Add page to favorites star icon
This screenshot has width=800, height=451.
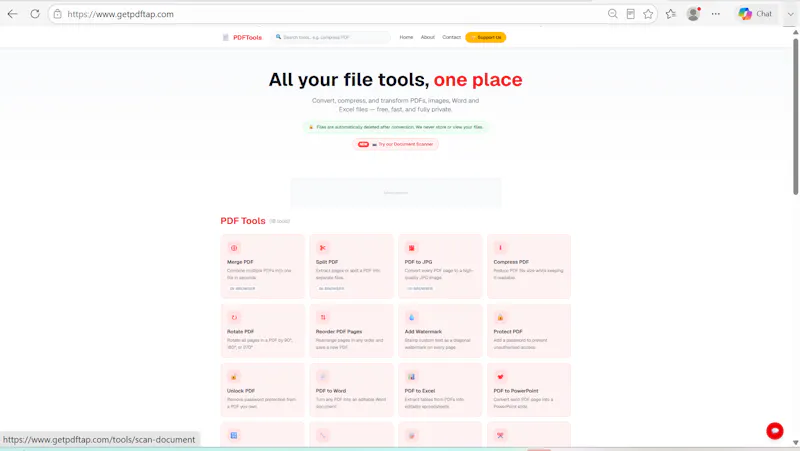coord(648,14)
